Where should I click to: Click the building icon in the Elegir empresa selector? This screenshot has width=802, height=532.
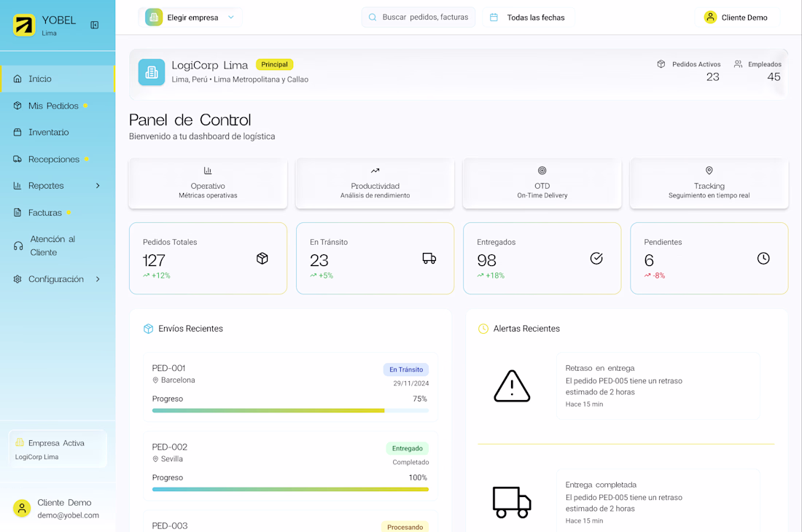pos(153,17)
